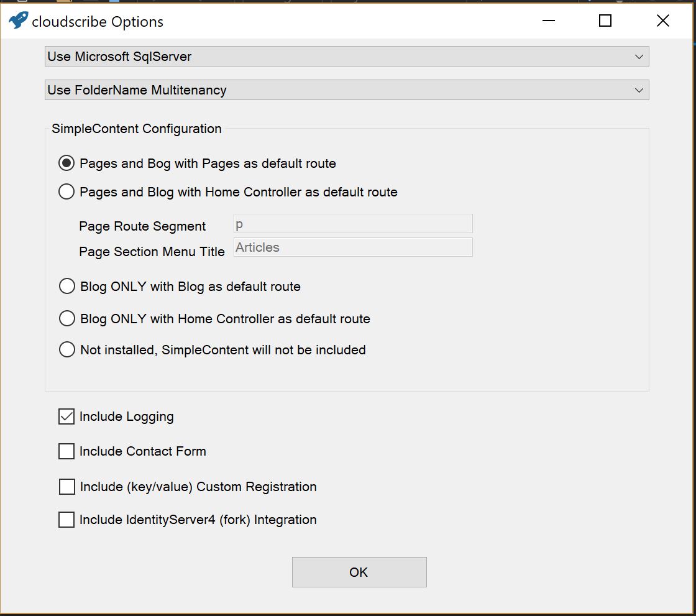Open the Use FolderName Multitenancy dropdown
This screenshot has height=616, width=696.
pos(347,90)
